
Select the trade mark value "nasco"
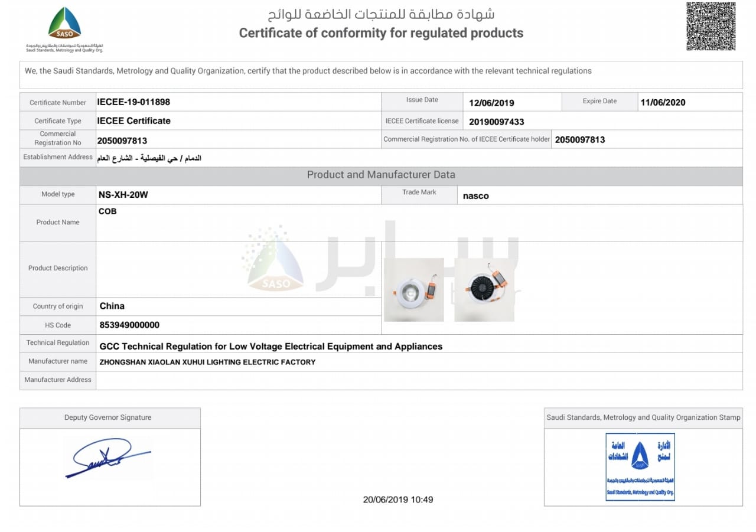[476, 196]
